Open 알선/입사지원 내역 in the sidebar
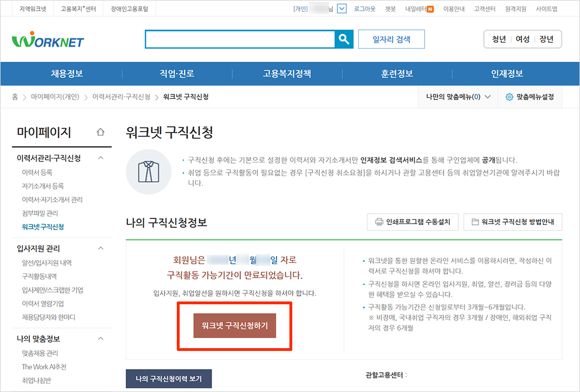The height and width of the screenshot is (392, 580). [x=47, y=263]
